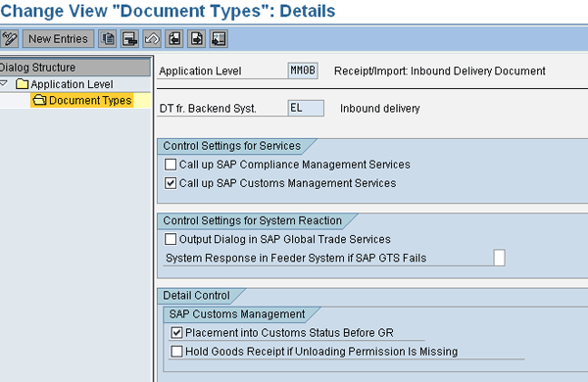This screenshot has height=382, width=588.
Task: Click the Copy As toolbar icon
Action: click(108, 39)
